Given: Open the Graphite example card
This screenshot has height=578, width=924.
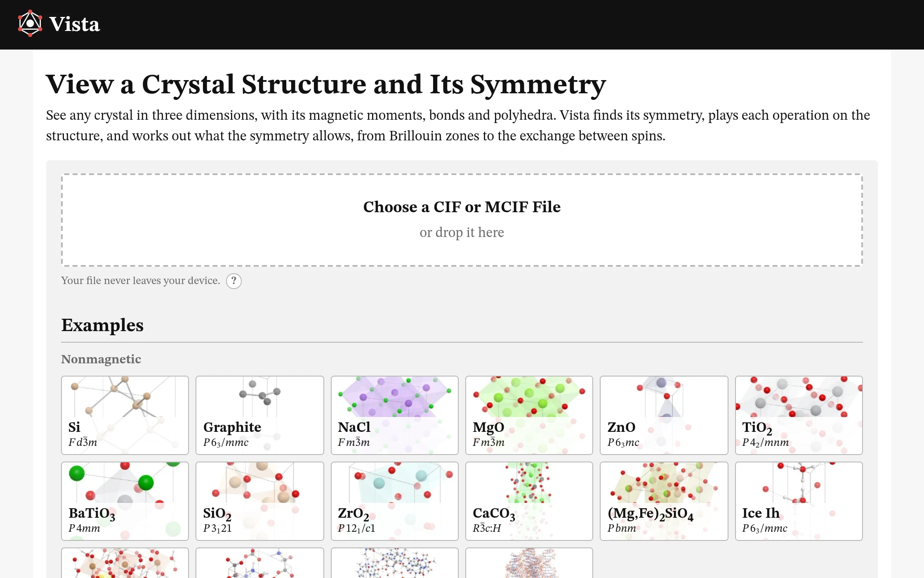Looking at the screenshot, I should [x=260, y=415].
